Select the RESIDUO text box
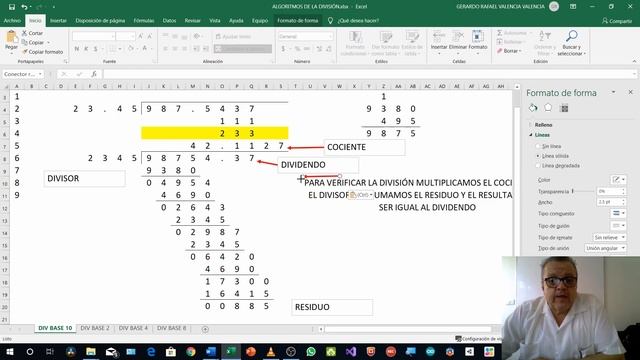The width and height of the screenshot is (640, 360). [332, 307]
